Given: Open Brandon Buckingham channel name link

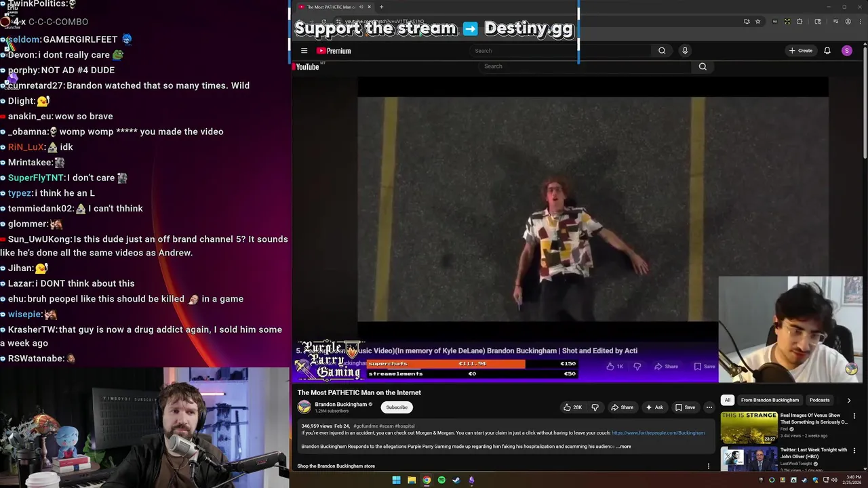Looking at the screenshot, I should pos(341,405).
